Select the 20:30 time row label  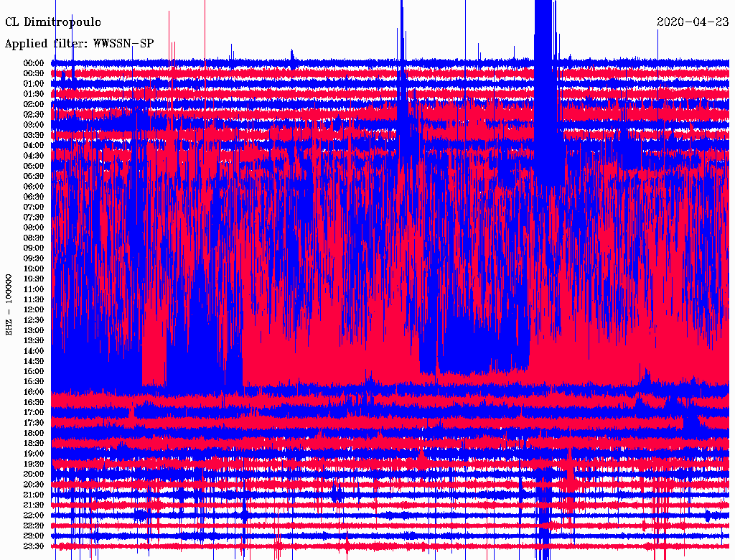tap(34, 485)
